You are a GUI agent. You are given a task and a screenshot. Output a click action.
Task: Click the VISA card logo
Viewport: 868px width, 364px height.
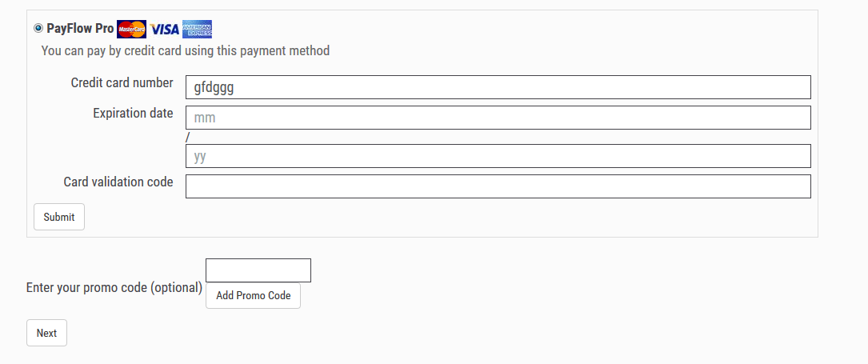[165, 30]
